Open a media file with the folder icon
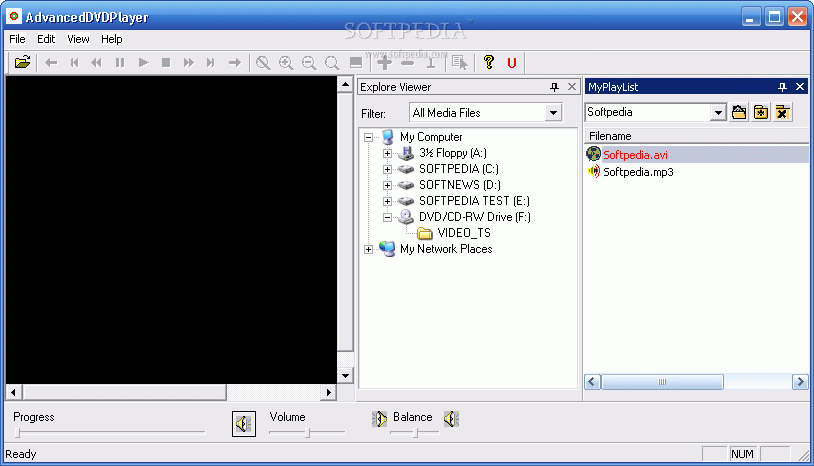This screenshot has height=466, width=814. pyautogui.click(x=22, y=63)
